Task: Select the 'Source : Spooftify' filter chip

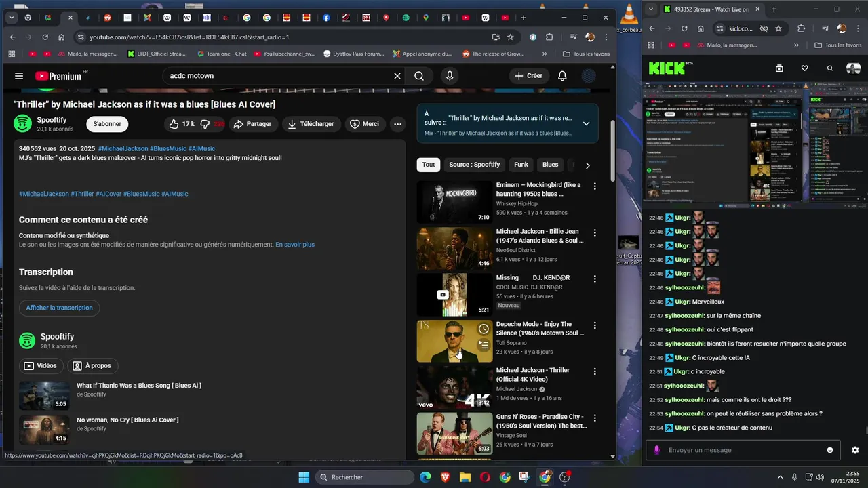Action: click(474, 165)
